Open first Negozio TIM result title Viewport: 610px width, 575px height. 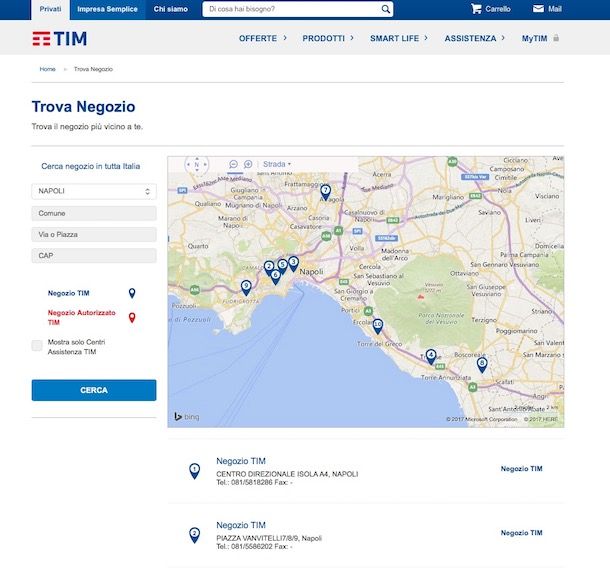click(x=241, y=461)
